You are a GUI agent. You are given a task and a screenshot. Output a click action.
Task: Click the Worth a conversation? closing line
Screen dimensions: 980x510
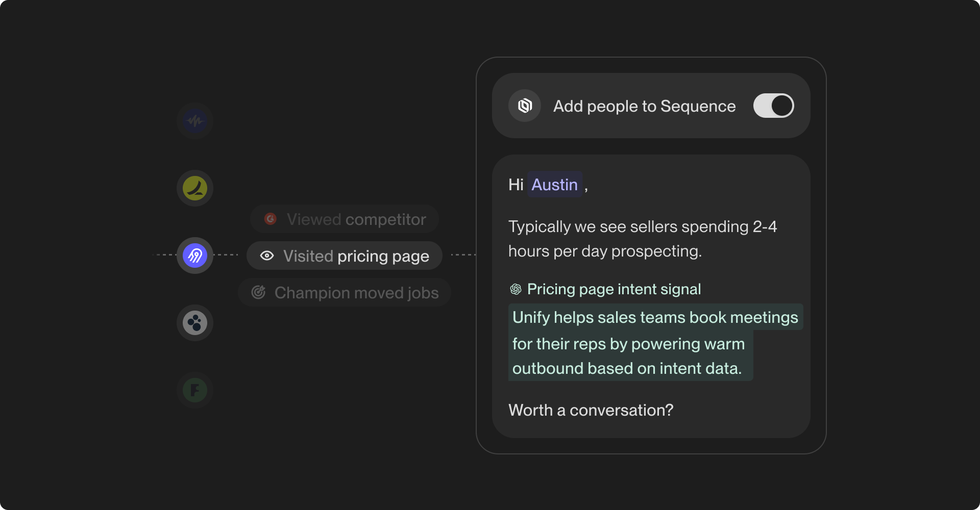591,410
